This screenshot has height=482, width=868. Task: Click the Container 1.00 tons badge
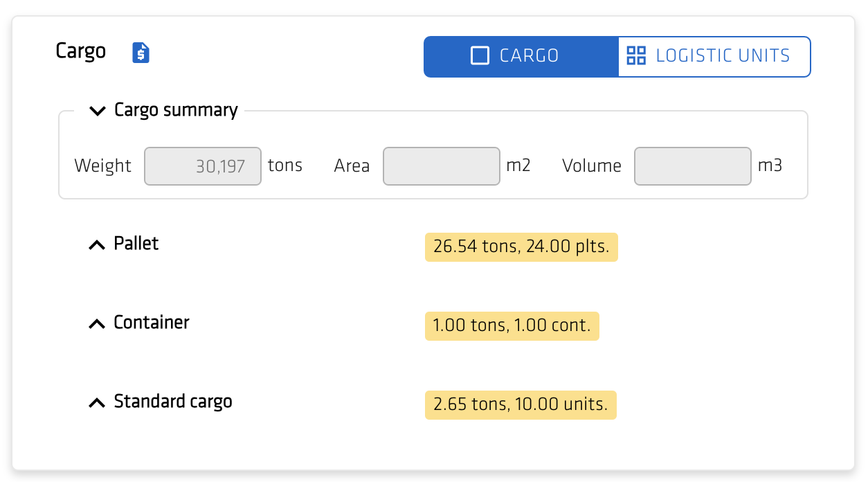click(x=512, y=325)
